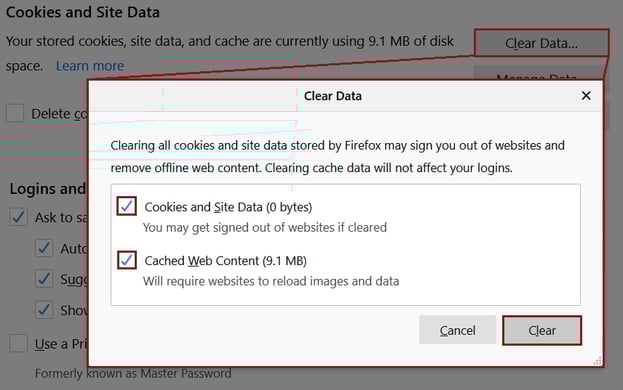Screen dimensions: 623x390
Task: Select Cookies and Site Data (0 bytes) label
Action: click(x=228, y=207)
